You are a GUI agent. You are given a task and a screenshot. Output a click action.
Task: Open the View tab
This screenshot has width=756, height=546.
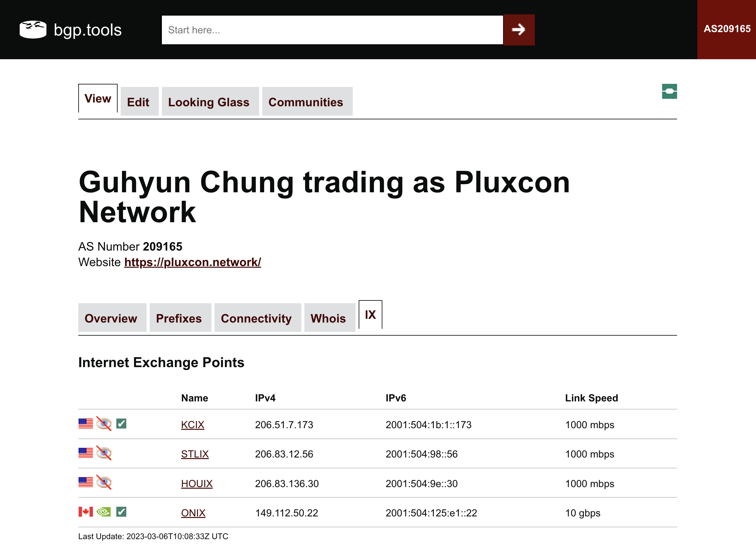[98, 98]
